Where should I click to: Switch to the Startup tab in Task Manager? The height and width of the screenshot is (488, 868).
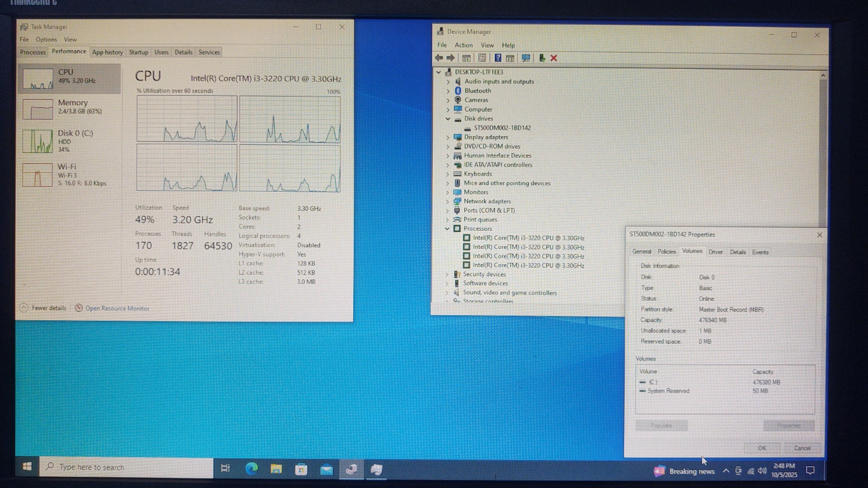click(x=139, y=52)
